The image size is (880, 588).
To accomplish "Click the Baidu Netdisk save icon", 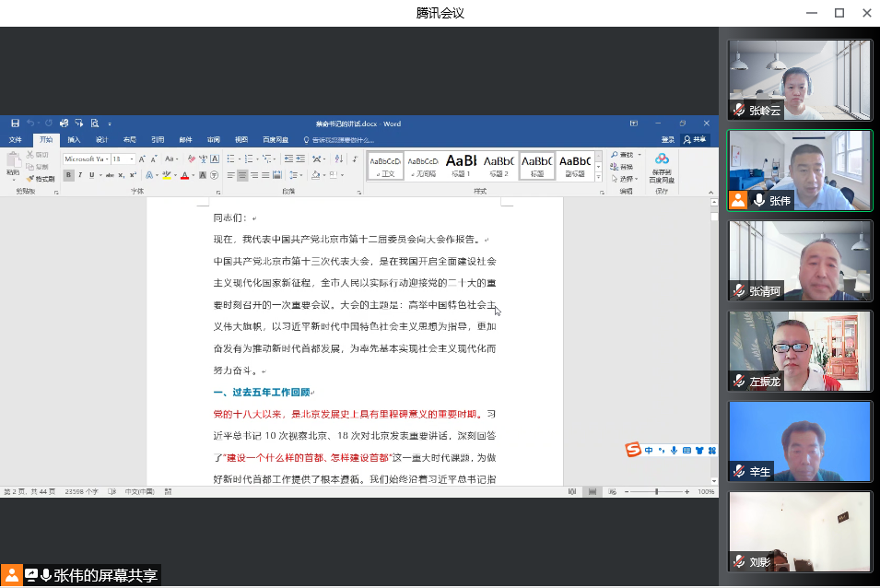I will [662, 159].
